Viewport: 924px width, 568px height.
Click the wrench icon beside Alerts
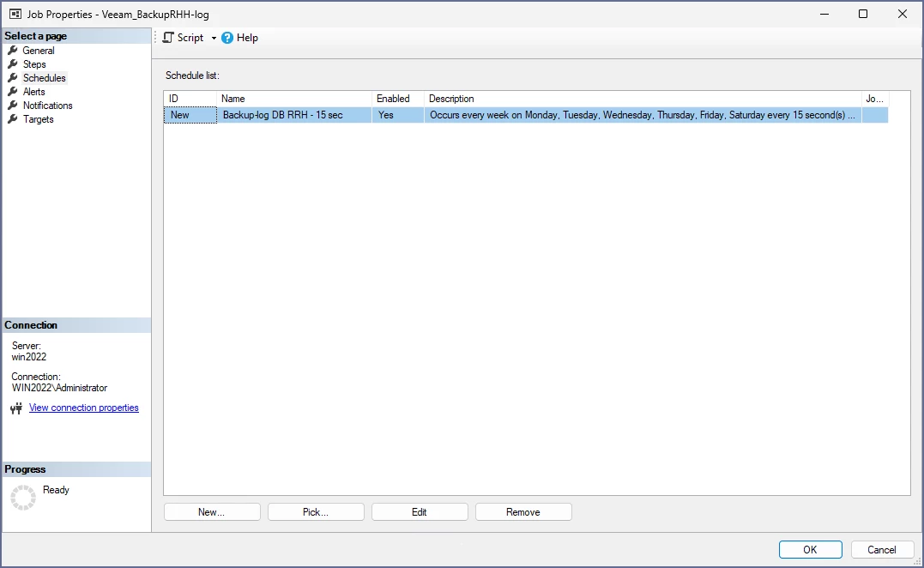[x=12, y=91]
